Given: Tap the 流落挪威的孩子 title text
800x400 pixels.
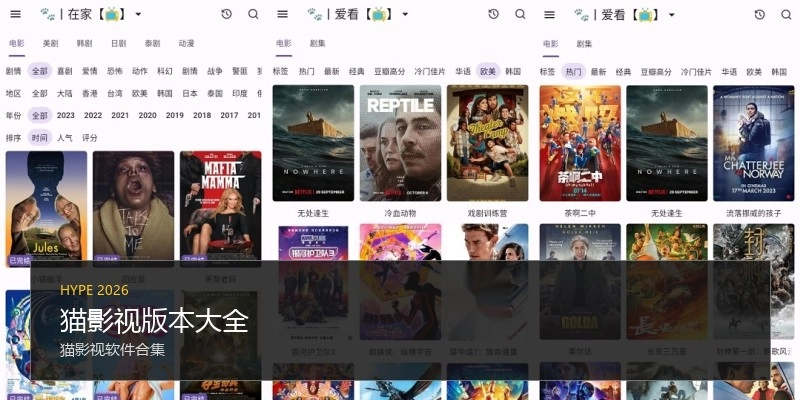Looking at the screenshot, I should coord(754,213).
